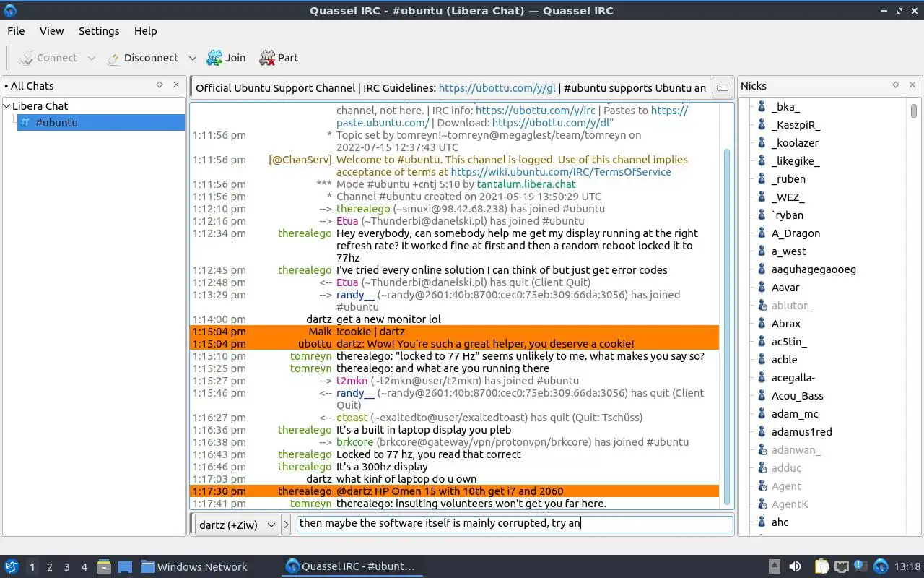Select nick adam_mc in Nicks list

pos(795,414)
